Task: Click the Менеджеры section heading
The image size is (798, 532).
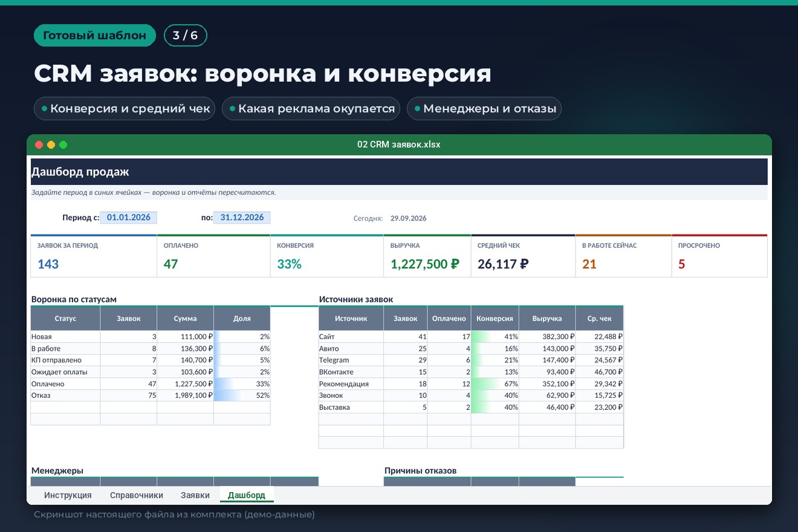Action: pyautogui.click(x=57, y=470)
